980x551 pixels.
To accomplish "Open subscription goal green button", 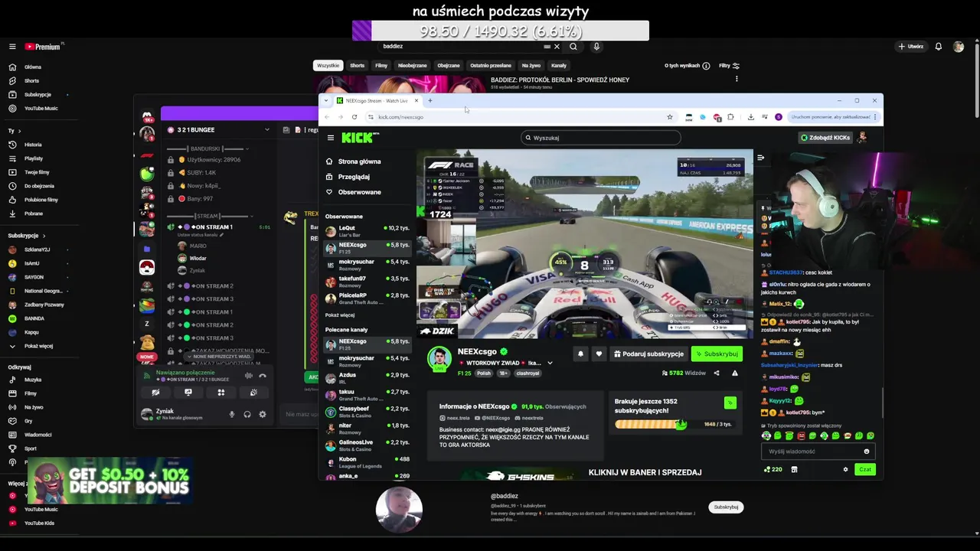I will 730,403.
